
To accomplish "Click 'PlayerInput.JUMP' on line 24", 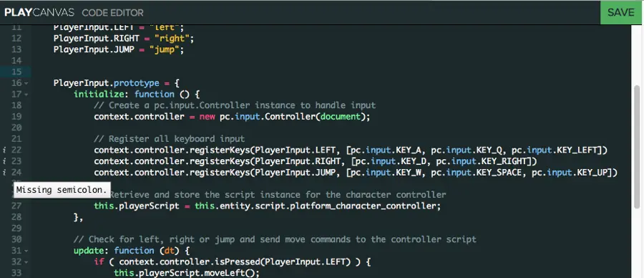I will [x=295, y=172].
